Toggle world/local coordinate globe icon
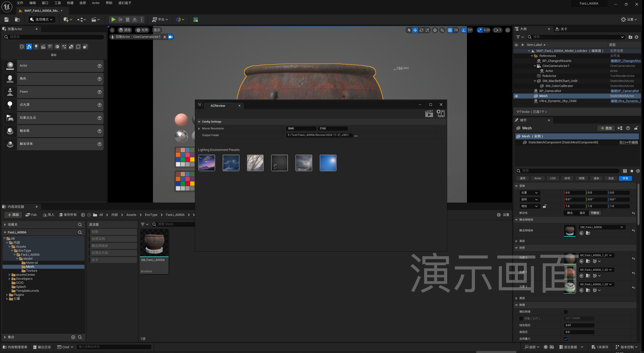644x353 pixels. coord(435,30)
